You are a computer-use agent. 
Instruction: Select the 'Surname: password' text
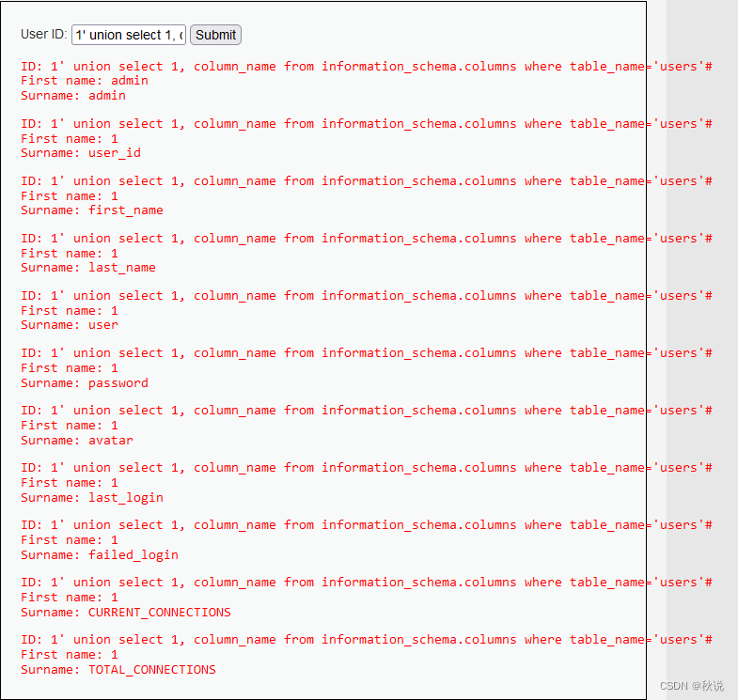pos(85,383)
